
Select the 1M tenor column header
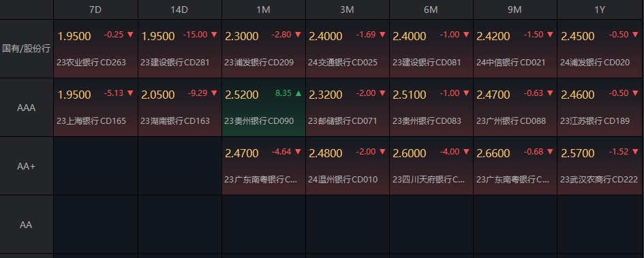pyautogui.click(x=263, y=10)
